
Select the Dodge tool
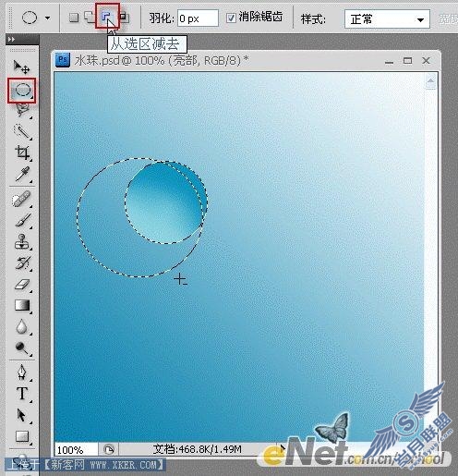(22, 348)
